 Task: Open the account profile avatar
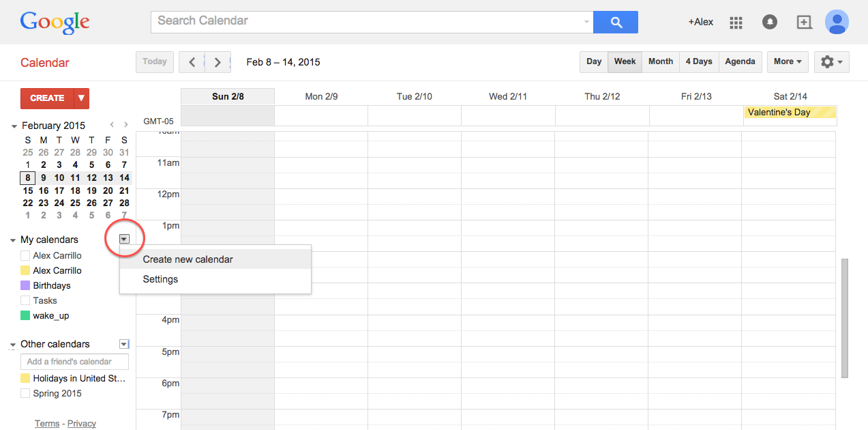[837, 22]
